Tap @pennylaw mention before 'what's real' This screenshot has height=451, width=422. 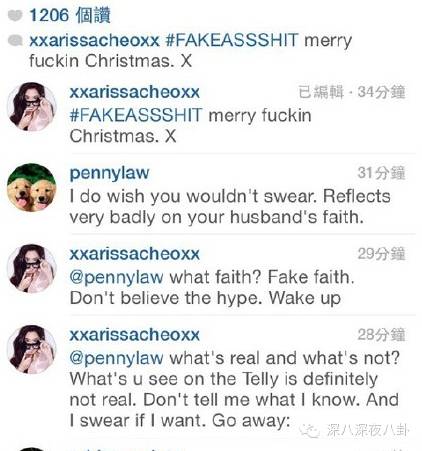tap(116, 359)
